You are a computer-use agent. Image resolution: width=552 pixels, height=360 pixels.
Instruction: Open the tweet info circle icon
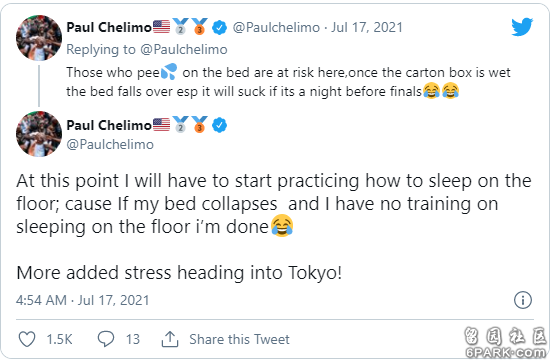point(523,300)
